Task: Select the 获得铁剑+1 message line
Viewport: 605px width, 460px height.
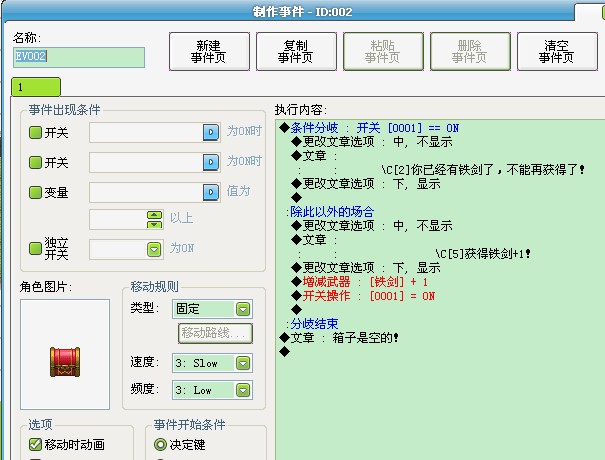Action: [x=483, y=254]
